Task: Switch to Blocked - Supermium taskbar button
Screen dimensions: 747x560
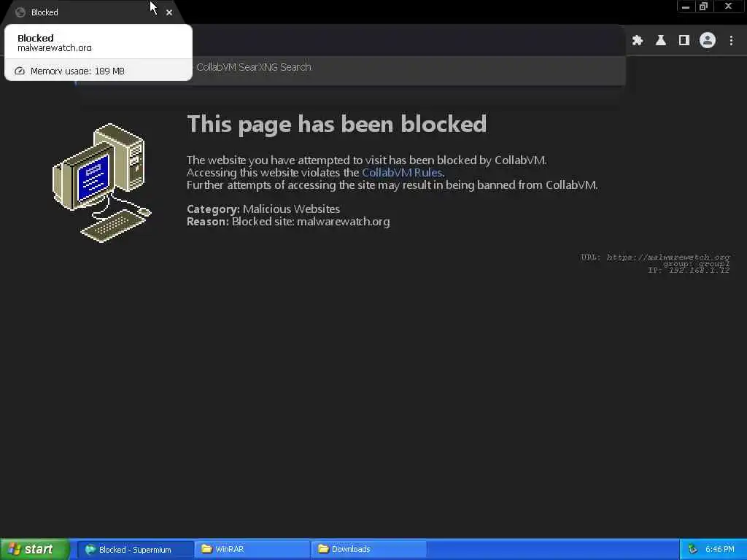Action: click(135, 550)
